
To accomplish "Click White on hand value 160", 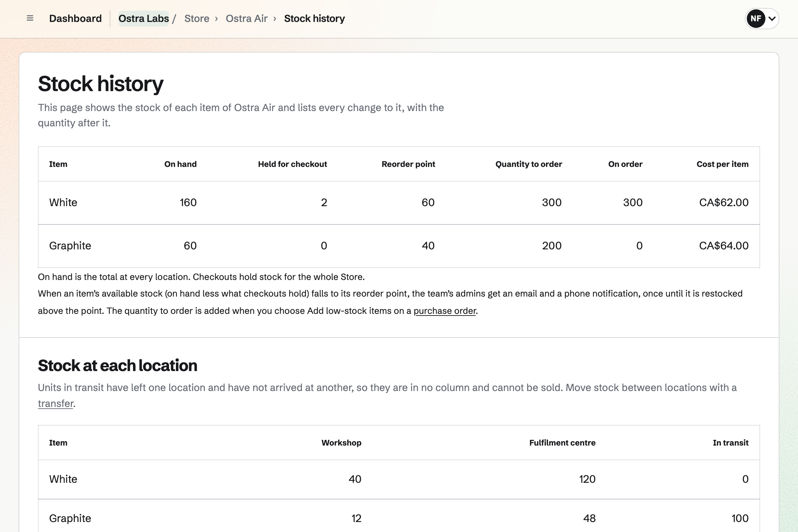I will point(188,202).
